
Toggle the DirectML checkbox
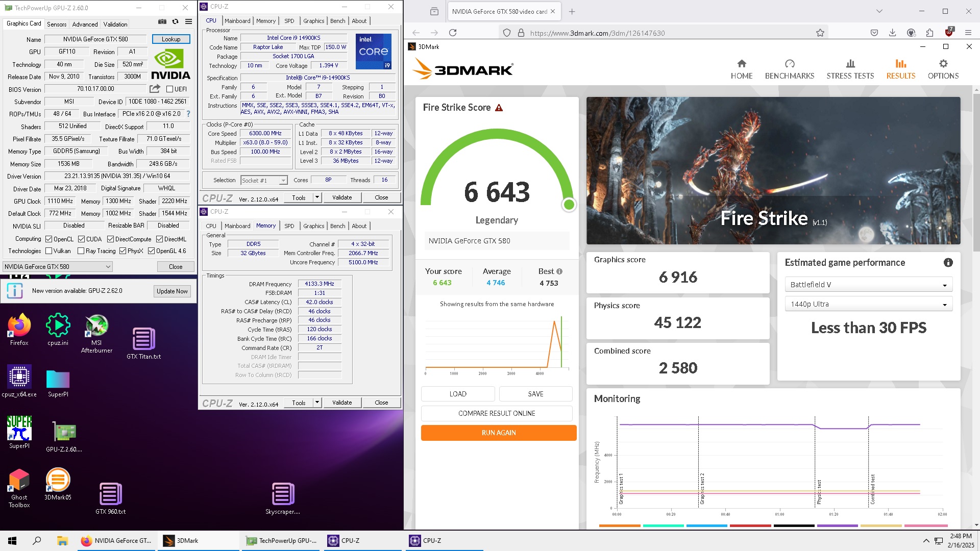pos(159,239)
